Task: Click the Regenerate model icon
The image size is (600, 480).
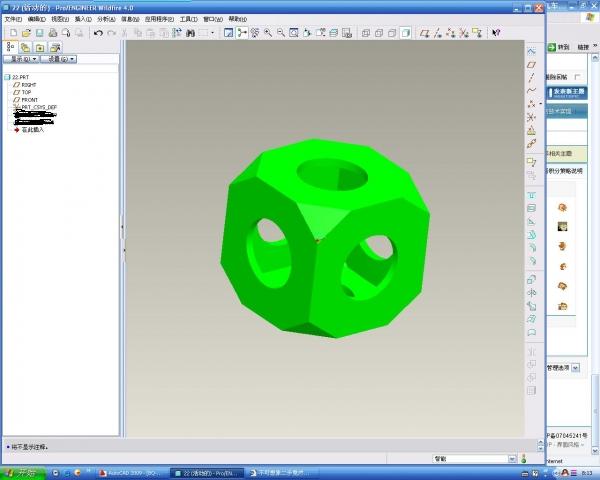Action: 177,33
